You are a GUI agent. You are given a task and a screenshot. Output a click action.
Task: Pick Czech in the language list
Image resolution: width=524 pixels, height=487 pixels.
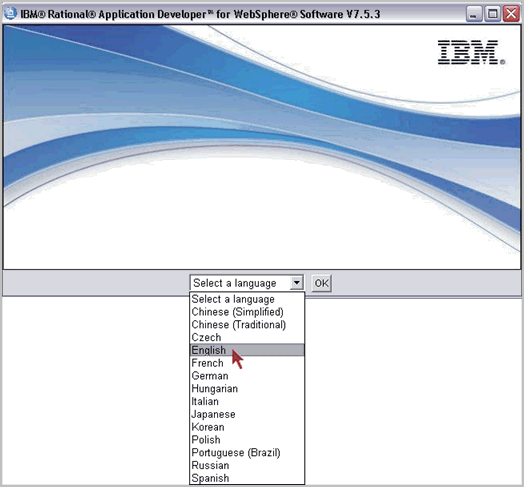point(247,337)
